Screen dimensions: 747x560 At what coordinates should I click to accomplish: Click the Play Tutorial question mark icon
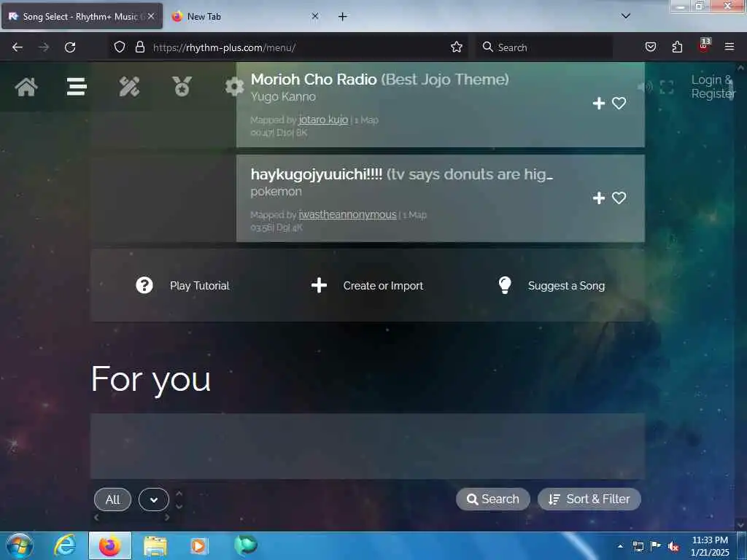click(x=144, y=285)
